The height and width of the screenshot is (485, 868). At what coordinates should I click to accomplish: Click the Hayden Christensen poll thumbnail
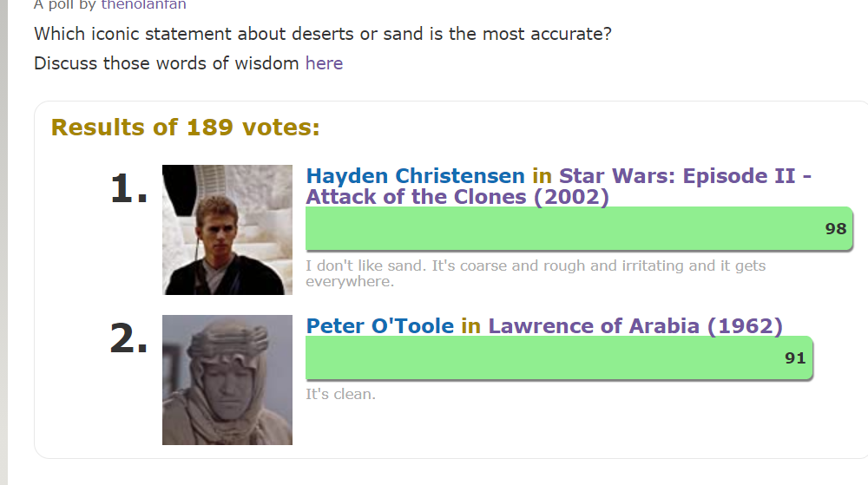point(227,230)
